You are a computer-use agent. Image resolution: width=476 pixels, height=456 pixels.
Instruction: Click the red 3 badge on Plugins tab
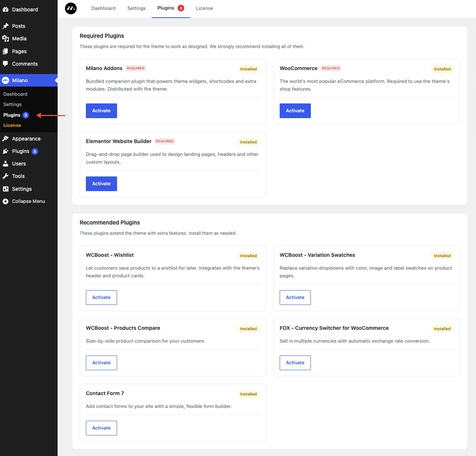click(x=181, y=8)
